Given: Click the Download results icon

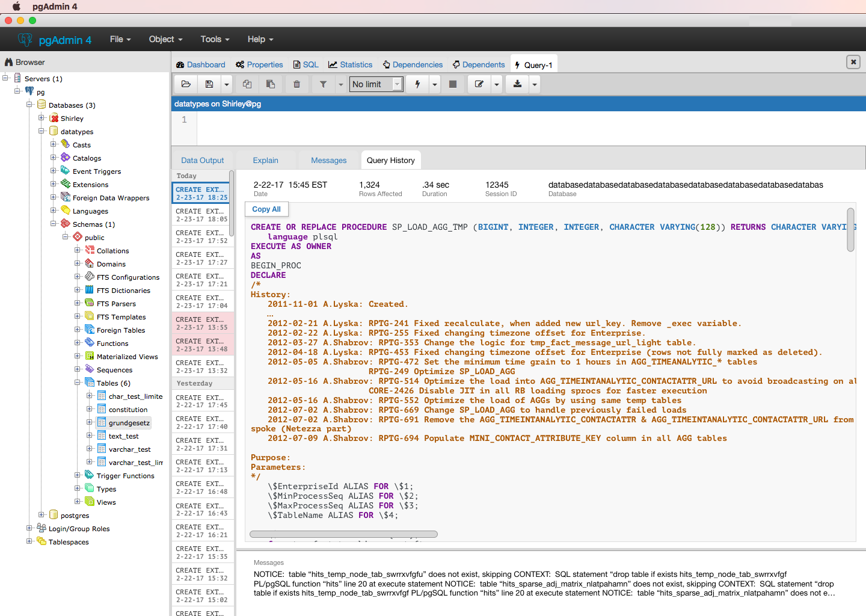Looking at the screenshot, I should coord(517,84).
